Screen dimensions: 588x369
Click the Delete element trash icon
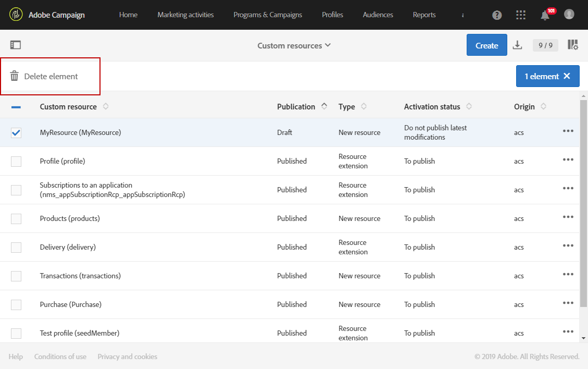15,77
